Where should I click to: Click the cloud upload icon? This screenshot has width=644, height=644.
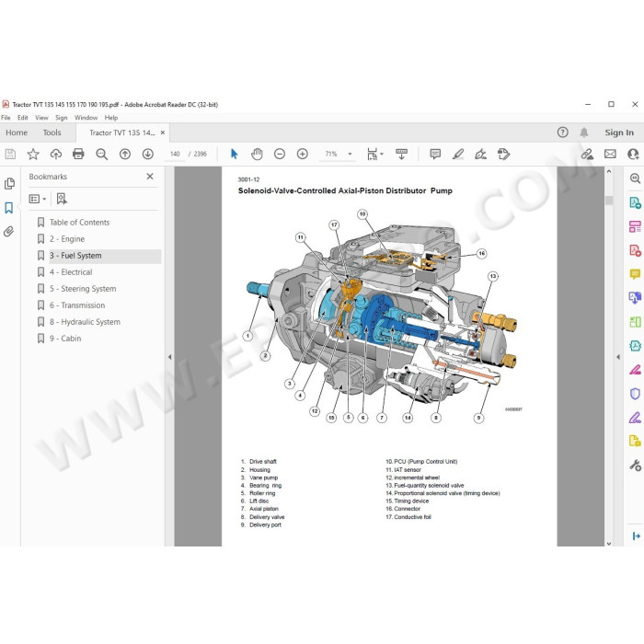click(56, 154)
